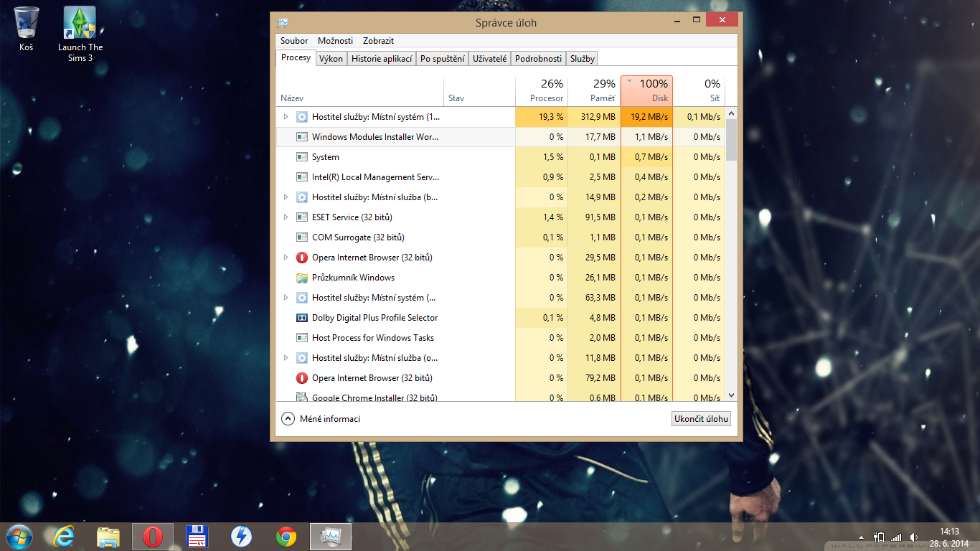Launch Google Chrome from the taskbar
The width and height of the screenshot is (980, 551).
pyautogui.click(x=286, y=536)
